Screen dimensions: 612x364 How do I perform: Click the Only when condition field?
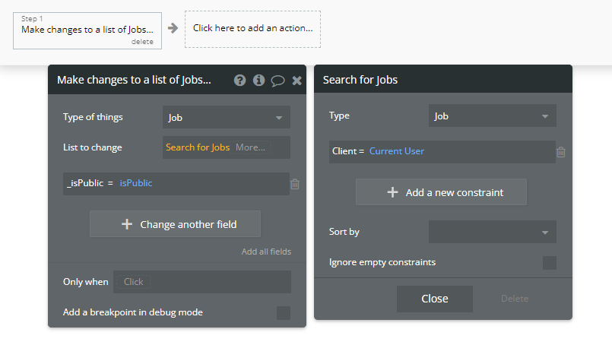click(x=202, y=282)
